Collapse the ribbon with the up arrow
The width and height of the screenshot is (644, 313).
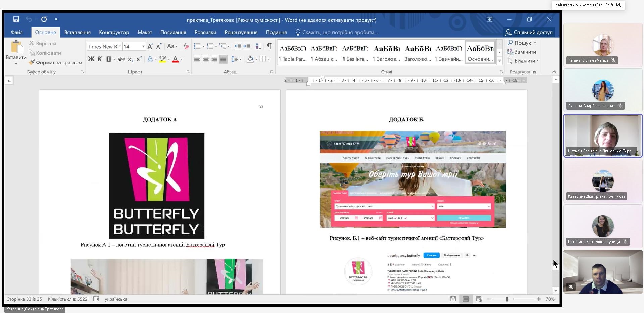click(554, 72)
